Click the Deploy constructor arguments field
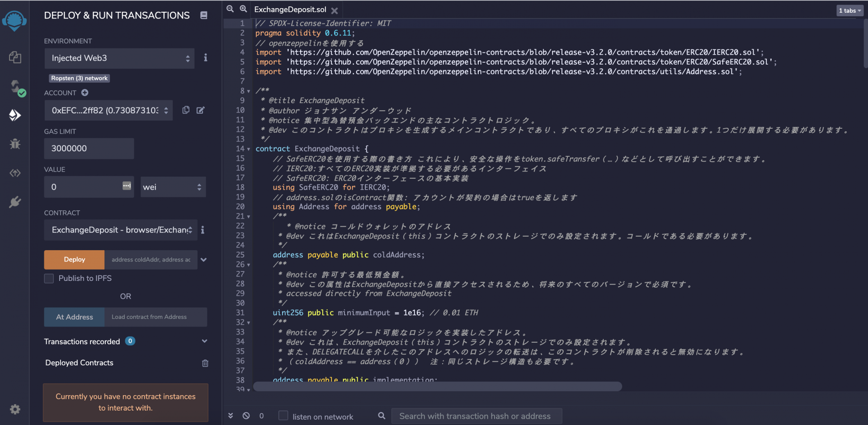 pos(151,260)
